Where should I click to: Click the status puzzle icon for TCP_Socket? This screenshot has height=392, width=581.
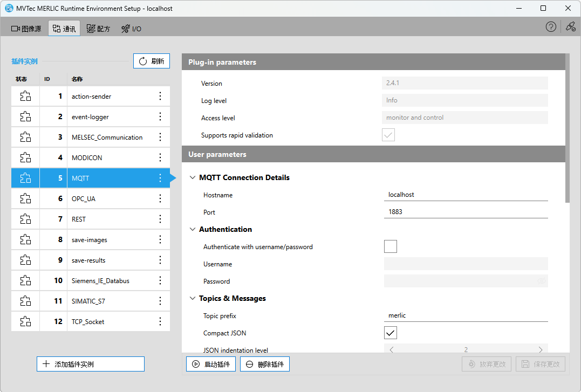25,322
